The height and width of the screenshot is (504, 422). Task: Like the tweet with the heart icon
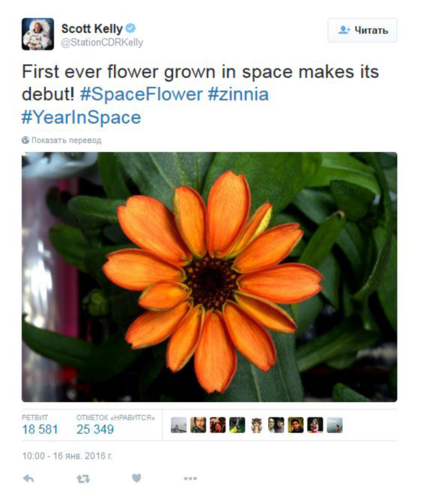[136, 478]
